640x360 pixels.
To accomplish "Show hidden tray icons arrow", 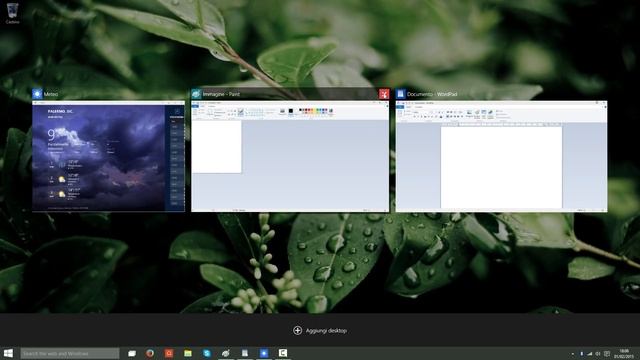I will point(573,354).
